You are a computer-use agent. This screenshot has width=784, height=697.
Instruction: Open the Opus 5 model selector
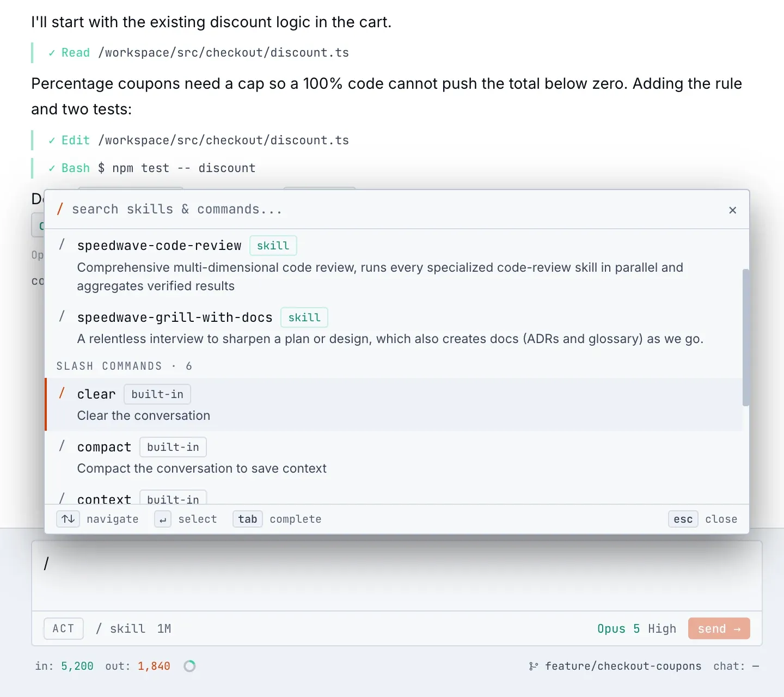tap(618, 629)
